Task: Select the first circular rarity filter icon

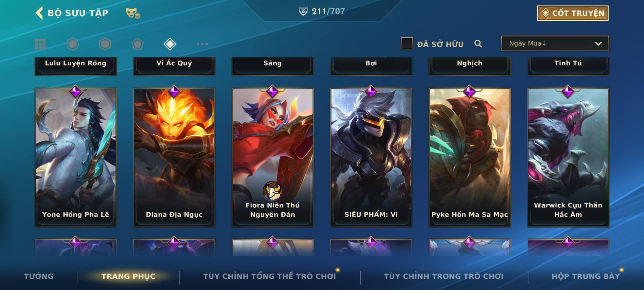Action: click(x=73, y=44)
